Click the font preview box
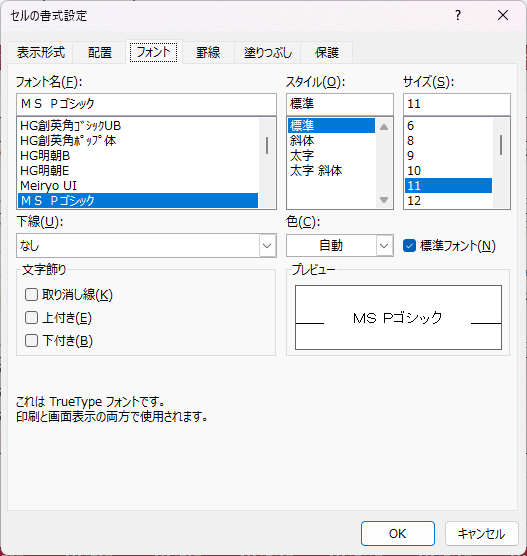 pyautogui.click(x=398, y=317)
